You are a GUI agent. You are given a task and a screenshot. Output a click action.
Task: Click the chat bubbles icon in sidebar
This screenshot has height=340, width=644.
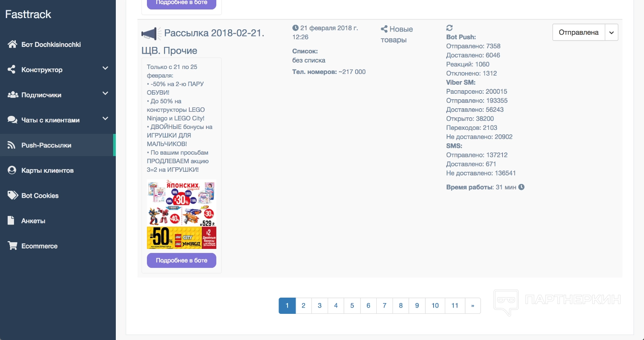point(13,120)
